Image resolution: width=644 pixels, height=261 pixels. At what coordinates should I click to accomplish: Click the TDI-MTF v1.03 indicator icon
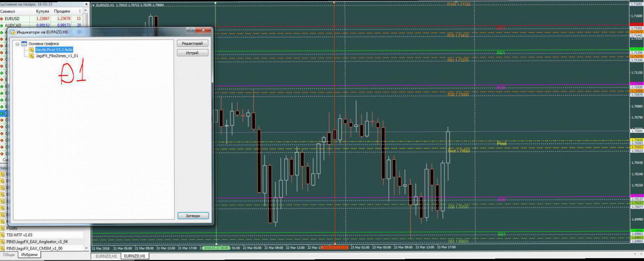tap(2, 235)
